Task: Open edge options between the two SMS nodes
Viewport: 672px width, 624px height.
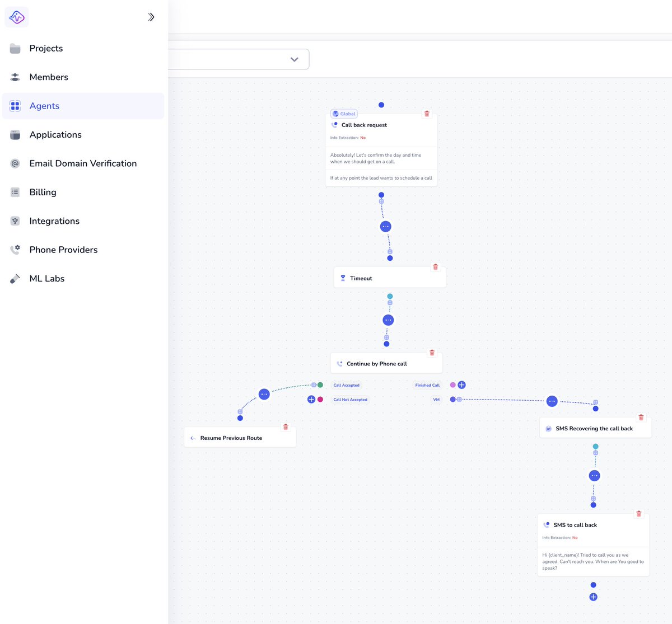Action: (x=595, y=476)
